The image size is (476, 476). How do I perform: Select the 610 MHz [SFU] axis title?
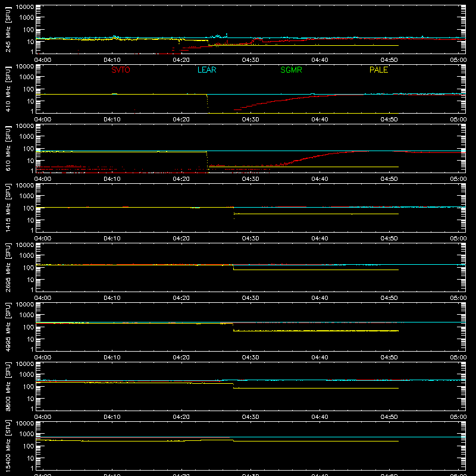coord(8,148)
